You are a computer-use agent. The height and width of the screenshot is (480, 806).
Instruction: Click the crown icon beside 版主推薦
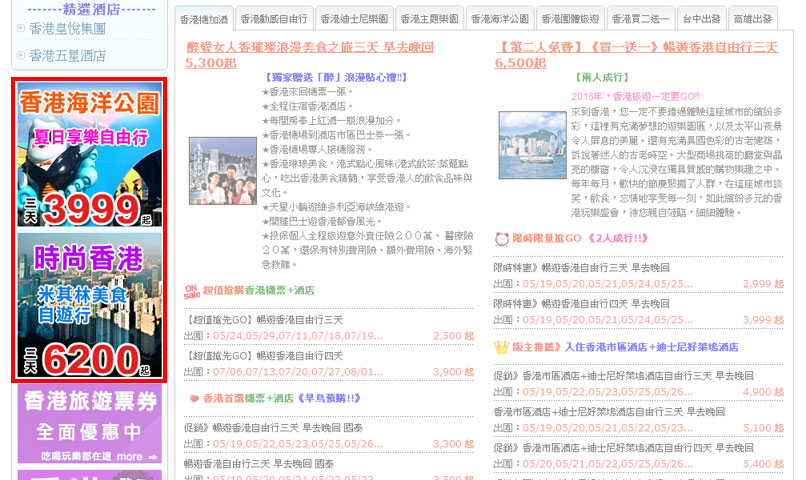point(500,347)
